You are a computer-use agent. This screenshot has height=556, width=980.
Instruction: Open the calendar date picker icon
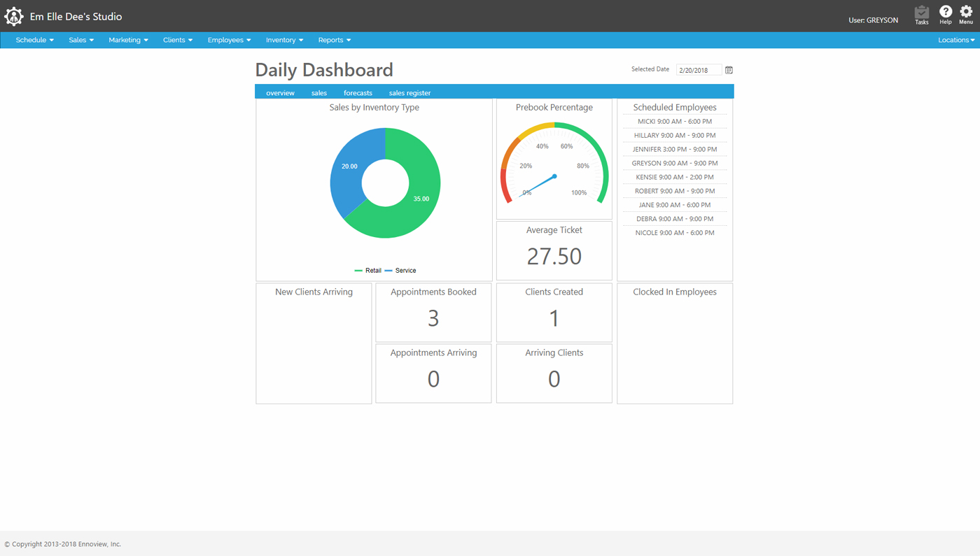coord(729,70)
